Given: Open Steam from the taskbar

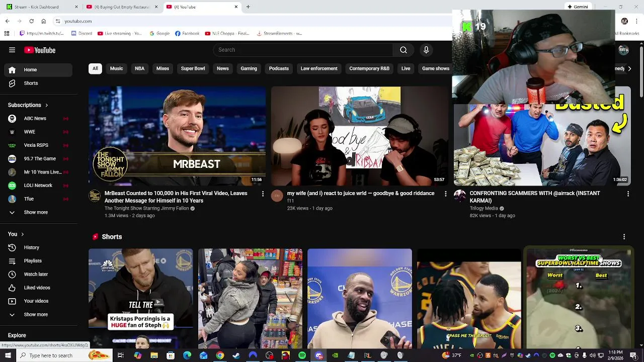Looking at the screenshot, I should click(x=236, y=355).
